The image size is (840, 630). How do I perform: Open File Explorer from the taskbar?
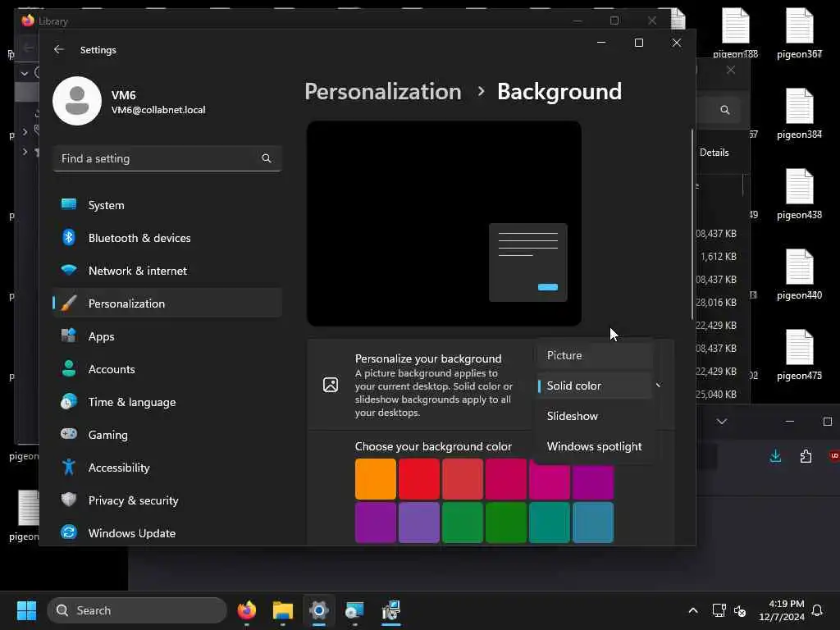point(283,610)
